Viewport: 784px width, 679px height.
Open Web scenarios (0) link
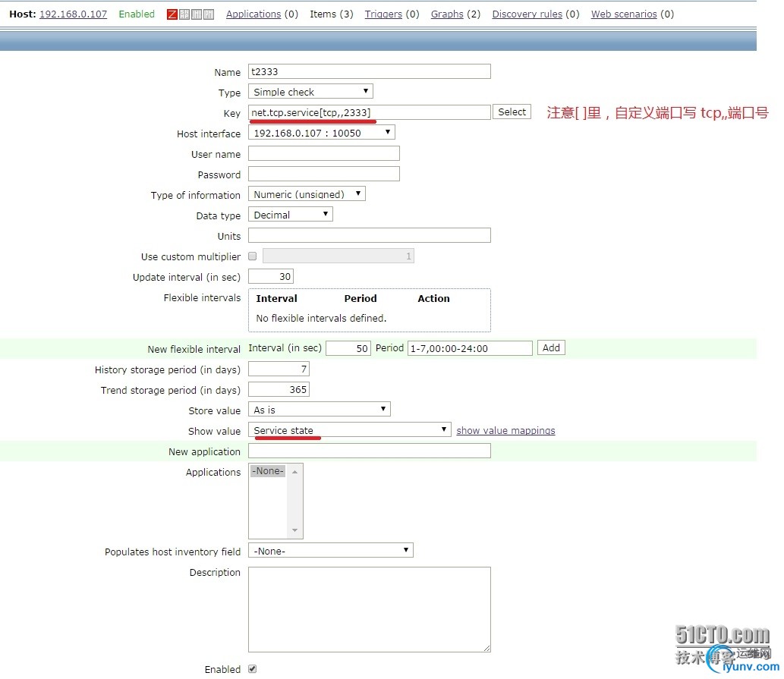point(624,14)
